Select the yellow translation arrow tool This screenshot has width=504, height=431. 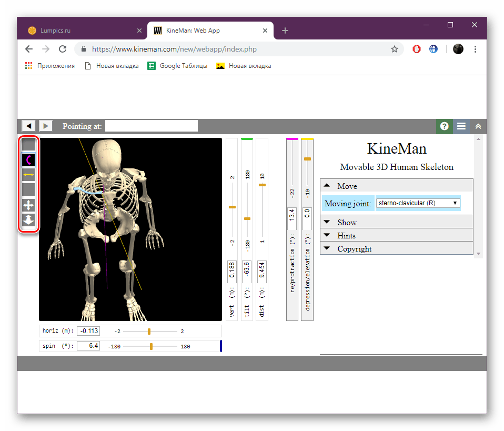pos(28,174)
